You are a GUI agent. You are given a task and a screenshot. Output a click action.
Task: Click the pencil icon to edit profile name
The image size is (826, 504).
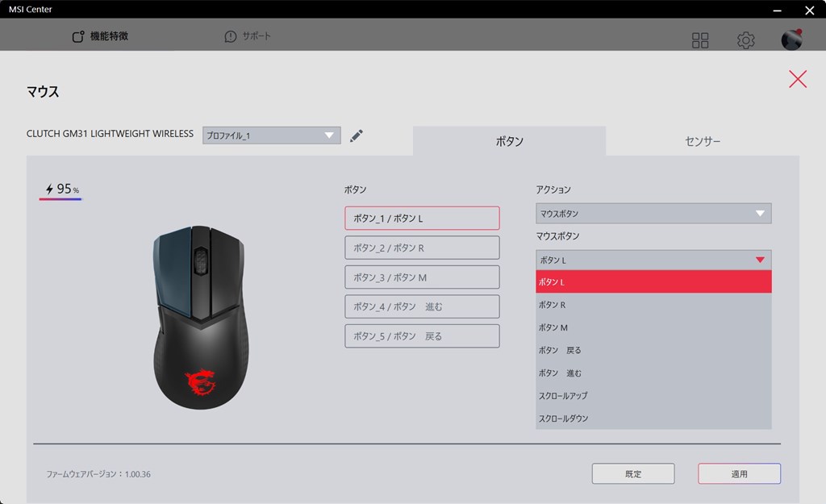(x=356, y=135)
